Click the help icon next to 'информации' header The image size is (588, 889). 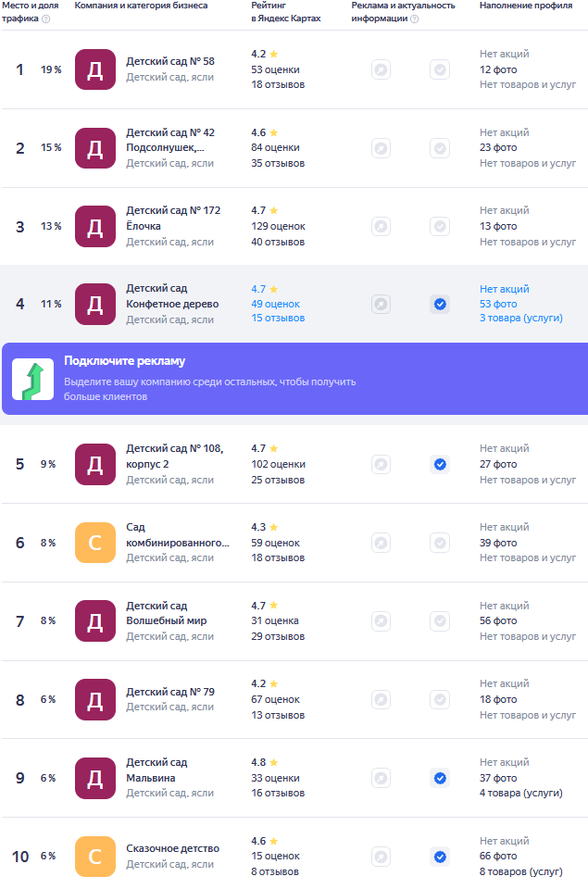[x=415, y=19]
